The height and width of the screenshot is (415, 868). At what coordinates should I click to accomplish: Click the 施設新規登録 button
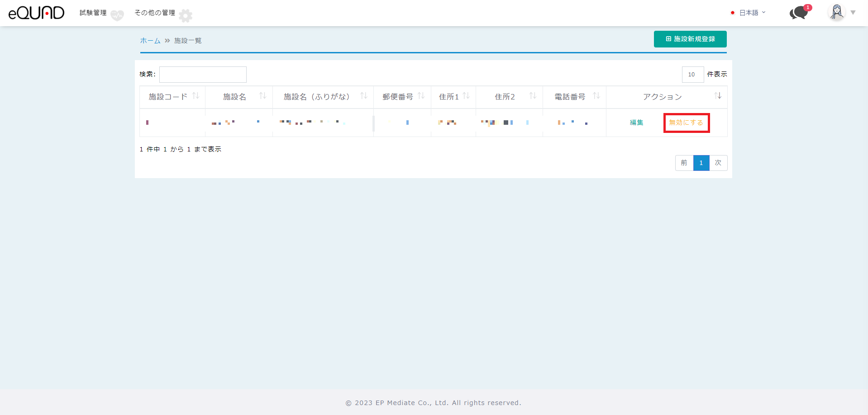click(690, 39)
